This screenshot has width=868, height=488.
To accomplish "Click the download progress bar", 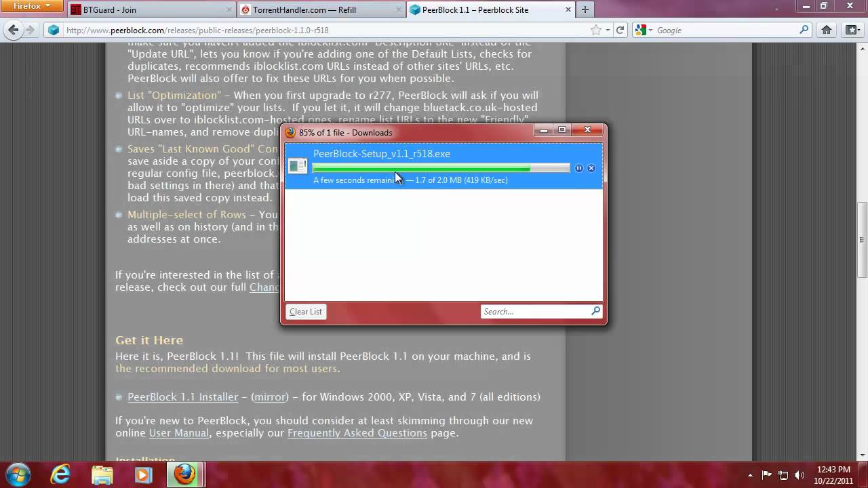I will coord(441,168).
